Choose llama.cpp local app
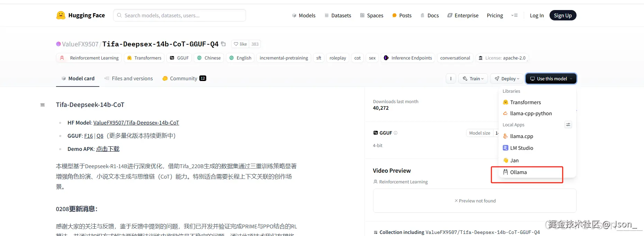This screenshot has height=236, width=644. tap(537, 136)
